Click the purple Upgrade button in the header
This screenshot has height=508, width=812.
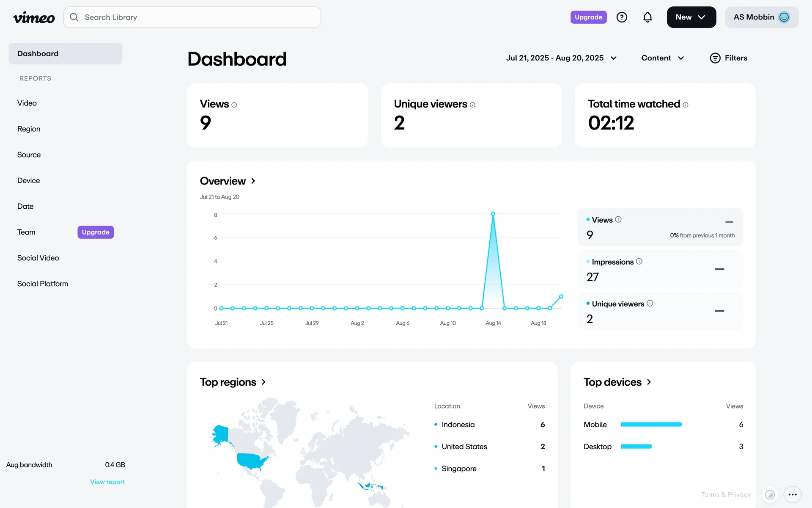(x=588, y=17)
